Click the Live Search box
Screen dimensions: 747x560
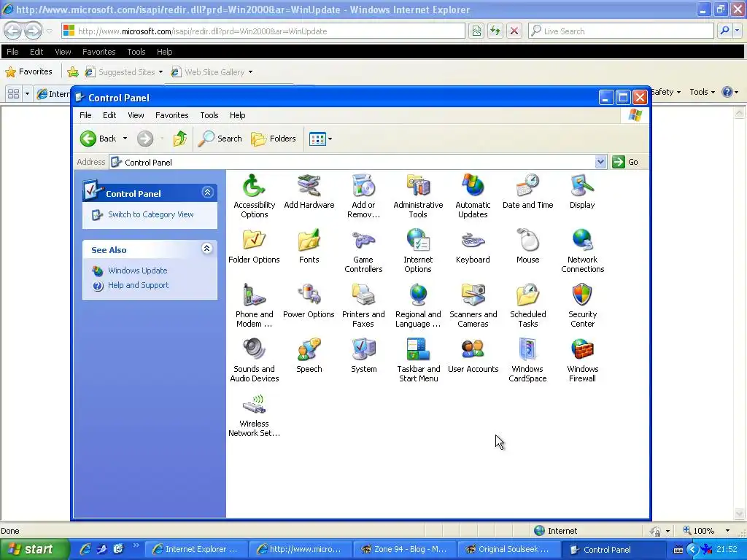[x=622, y=31]
